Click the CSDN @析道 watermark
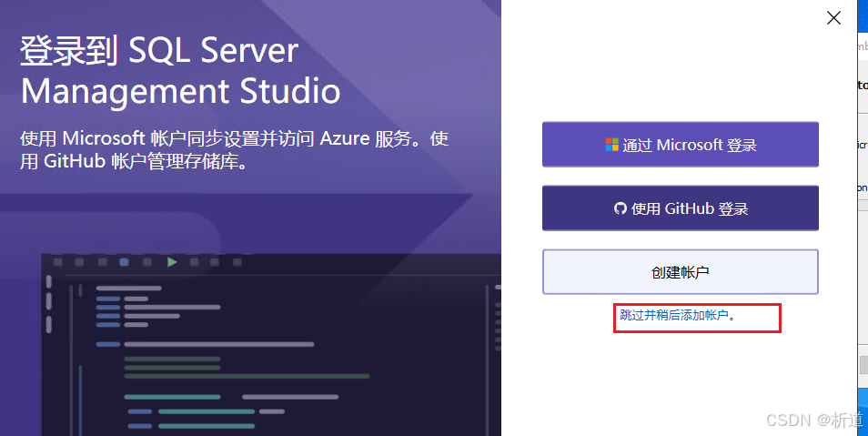 pos(814,420)
